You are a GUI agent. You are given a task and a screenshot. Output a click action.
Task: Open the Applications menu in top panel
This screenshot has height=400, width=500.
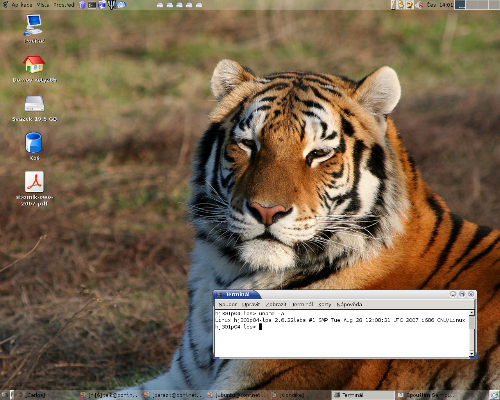click(22, 5)
